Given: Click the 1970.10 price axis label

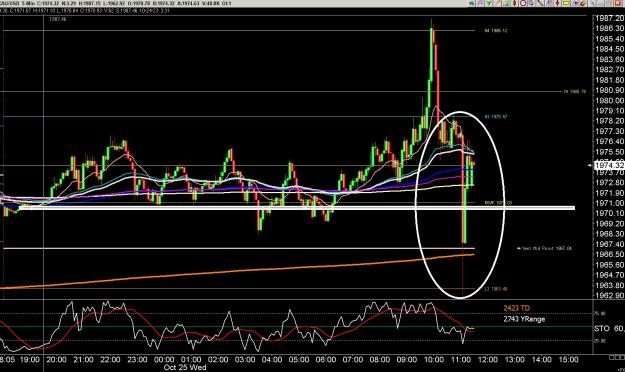Looking at the screenshot, I should pyautogui.click(x=609, y=214).
